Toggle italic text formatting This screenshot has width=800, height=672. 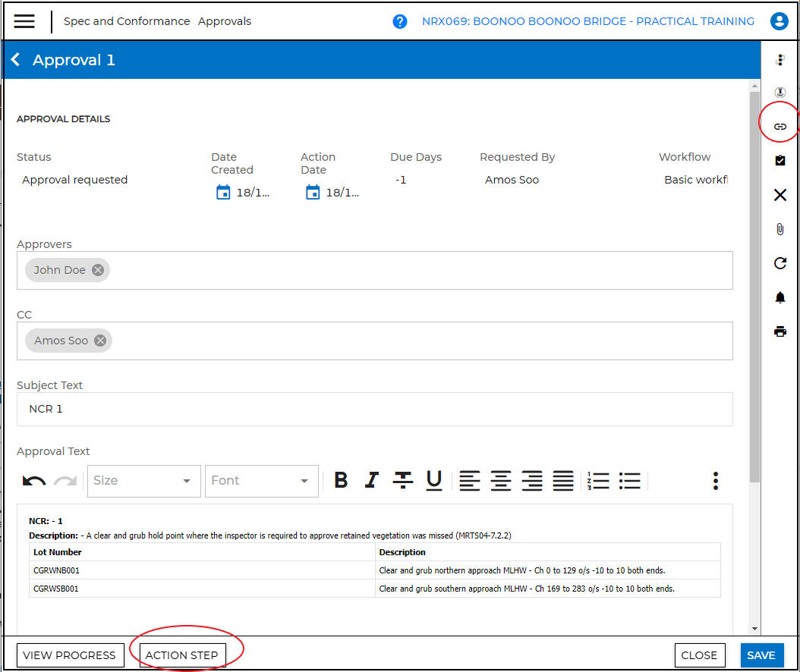tap(371, 480)
